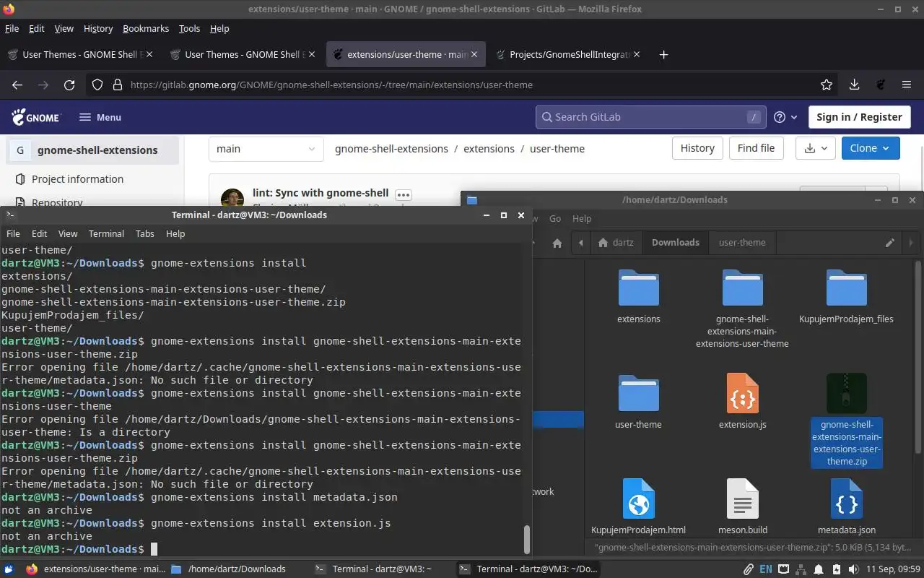Screen dimensions: 924x578
Task: Open the terminal Tabs menu
Action: click(144, 233)
